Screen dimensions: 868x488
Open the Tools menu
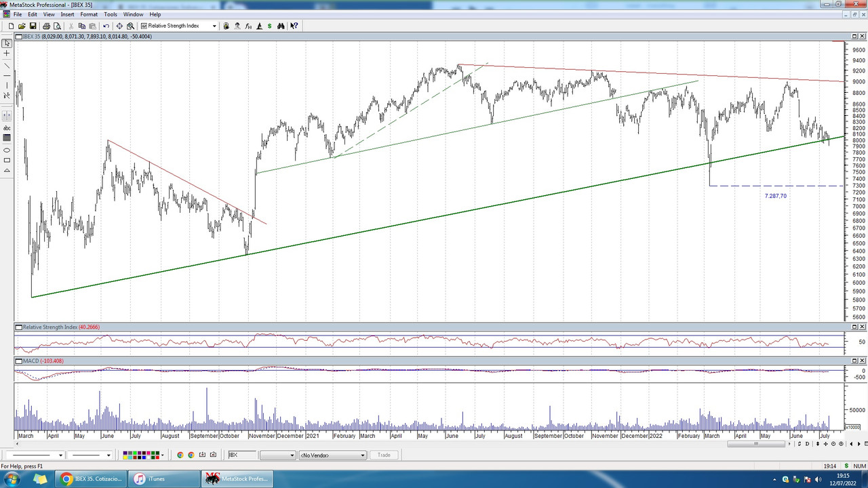point(110,14)
